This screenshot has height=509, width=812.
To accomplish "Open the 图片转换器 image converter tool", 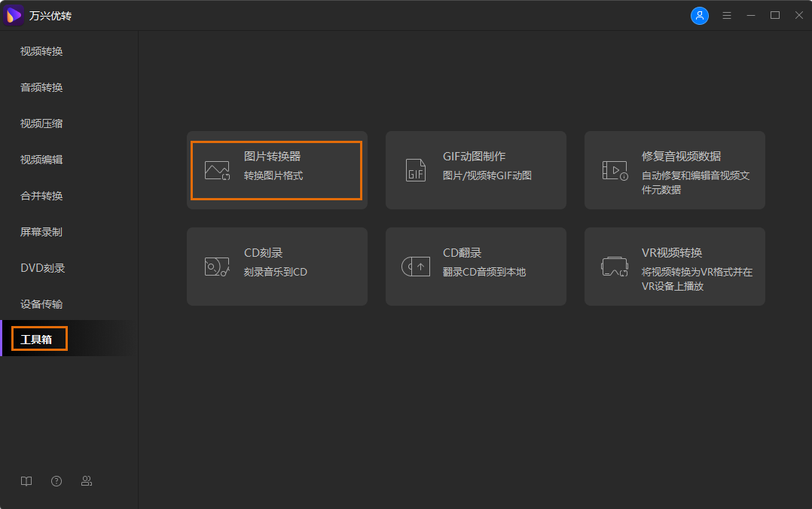I will 276,170.
